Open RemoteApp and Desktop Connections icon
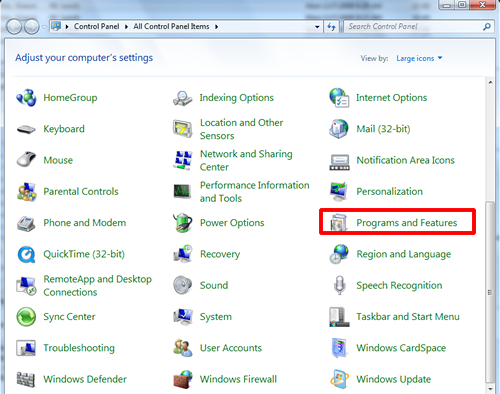This screenshot has height=394, width=500. 26,286
